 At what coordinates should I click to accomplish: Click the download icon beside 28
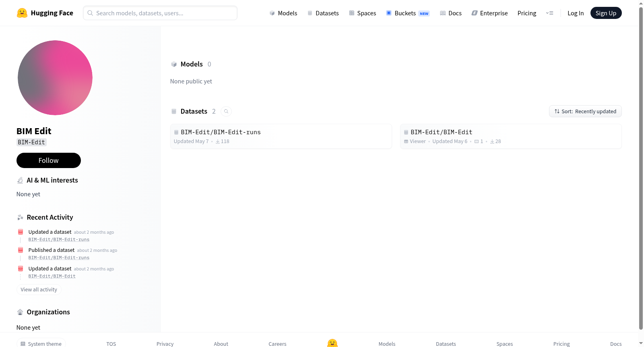coord(492,141)
